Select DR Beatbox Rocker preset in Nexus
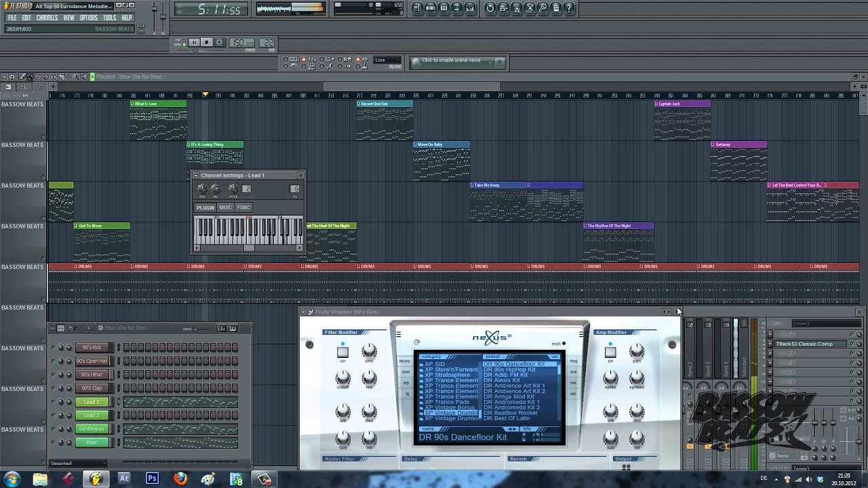 (511, 413)
